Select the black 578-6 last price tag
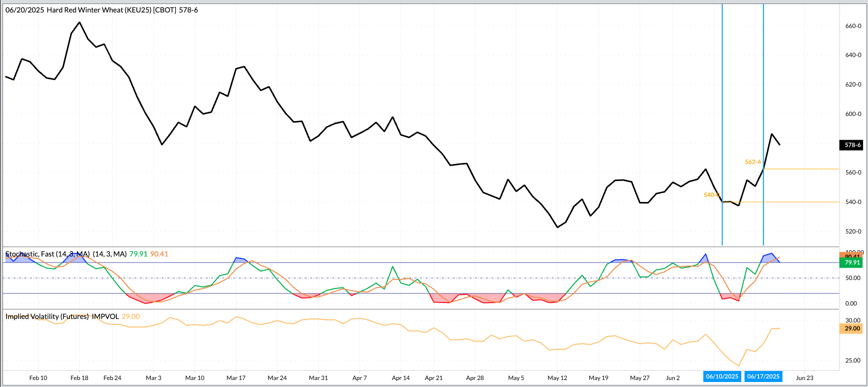Screen dimensions: 868x387 [x=852, y=145]
